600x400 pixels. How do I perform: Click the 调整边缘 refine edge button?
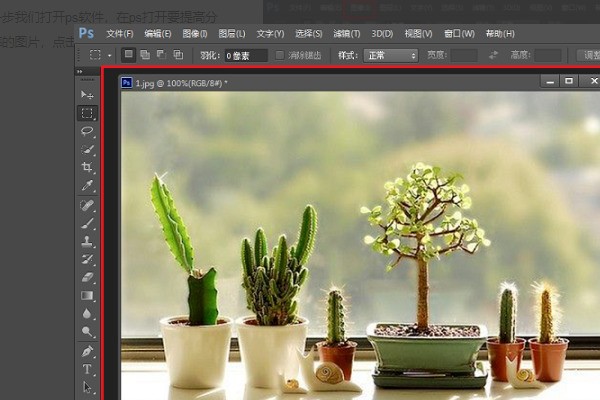tap(590, 55)
